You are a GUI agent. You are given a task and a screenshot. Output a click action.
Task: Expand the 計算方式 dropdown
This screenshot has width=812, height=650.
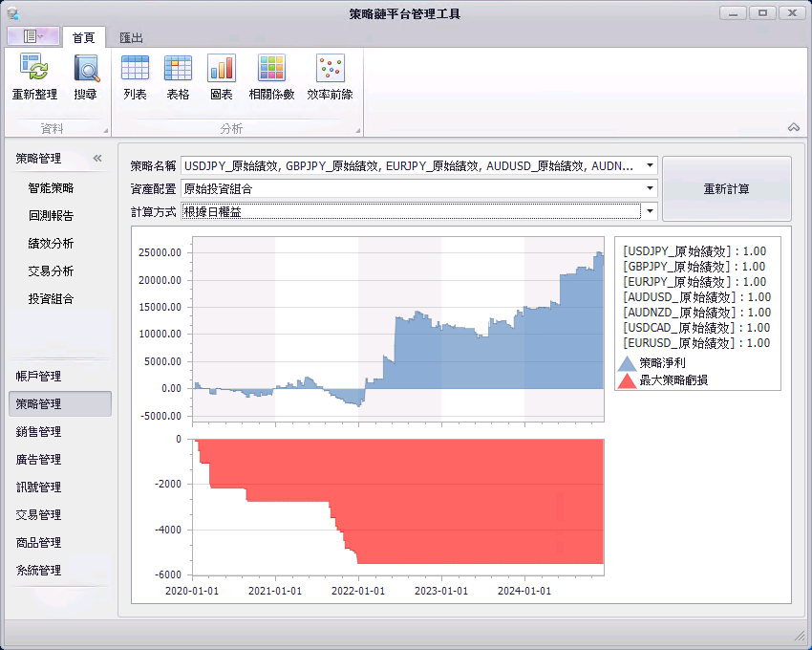[x=650, y=211]
